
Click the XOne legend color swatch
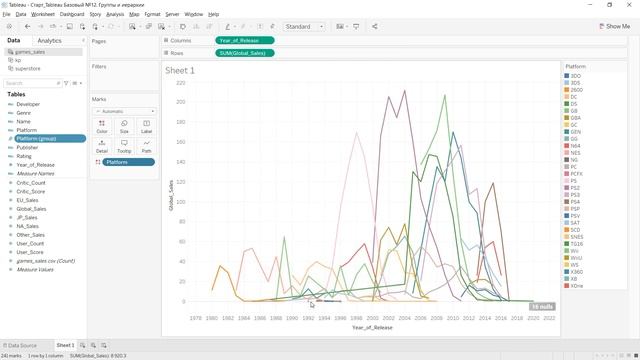[567, 286]
